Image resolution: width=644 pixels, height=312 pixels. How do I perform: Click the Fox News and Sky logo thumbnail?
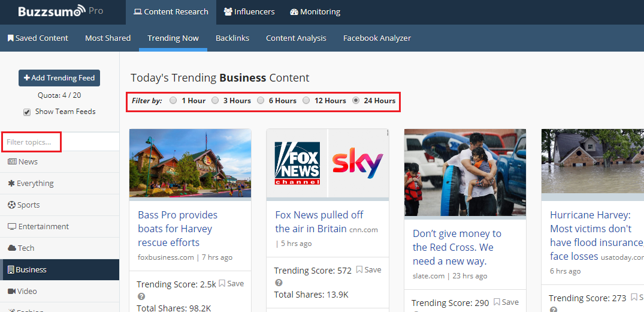[327, 163]
